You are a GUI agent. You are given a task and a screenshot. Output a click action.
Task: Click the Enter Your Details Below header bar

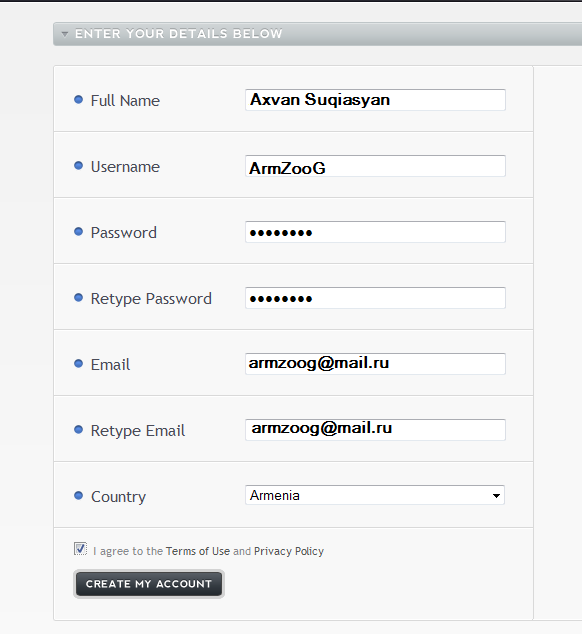click(x=317, y=34)
